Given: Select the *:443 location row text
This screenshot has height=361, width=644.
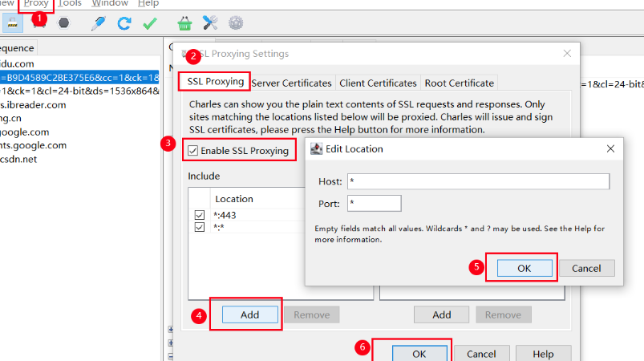Looking at the screenshot, I should pos(225,215).
